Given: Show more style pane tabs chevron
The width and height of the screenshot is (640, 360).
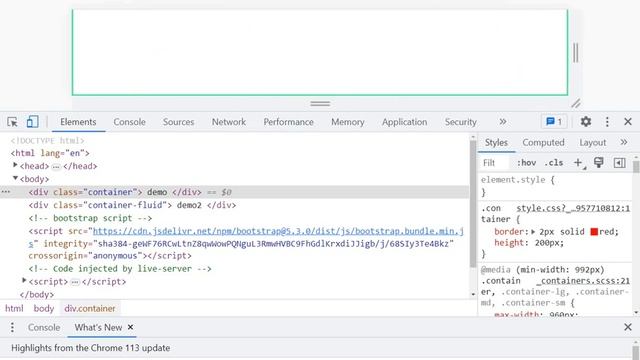Looking at the screenshot, I should coord(623,142).
